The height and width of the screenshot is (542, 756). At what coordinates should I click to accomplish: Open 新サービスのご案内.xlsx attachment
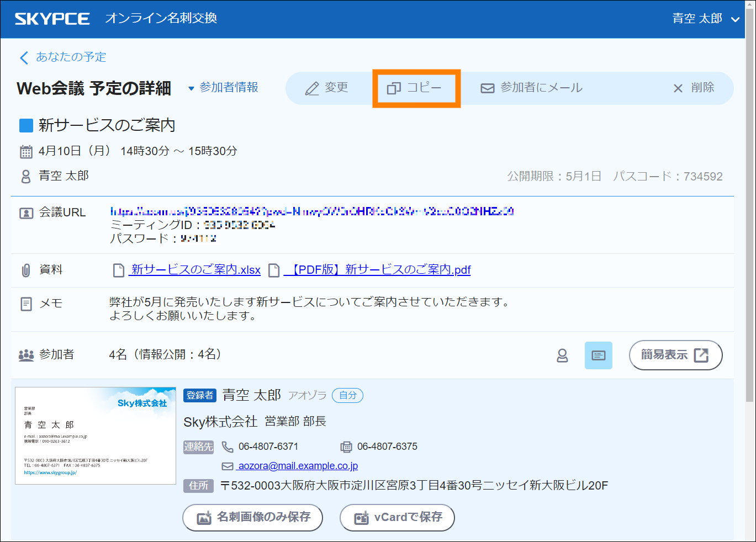(x=195, y=270)
